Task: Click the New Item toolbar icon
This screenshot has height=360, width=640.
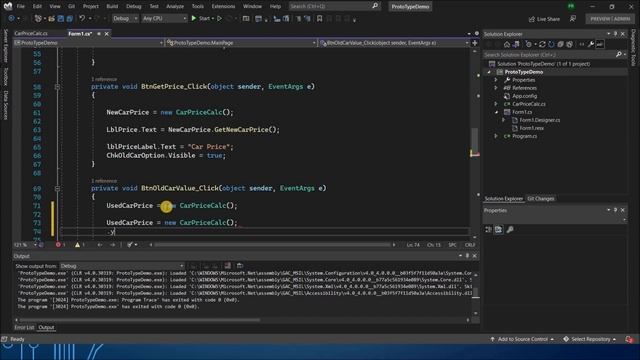Action: [x=38, y=18]
